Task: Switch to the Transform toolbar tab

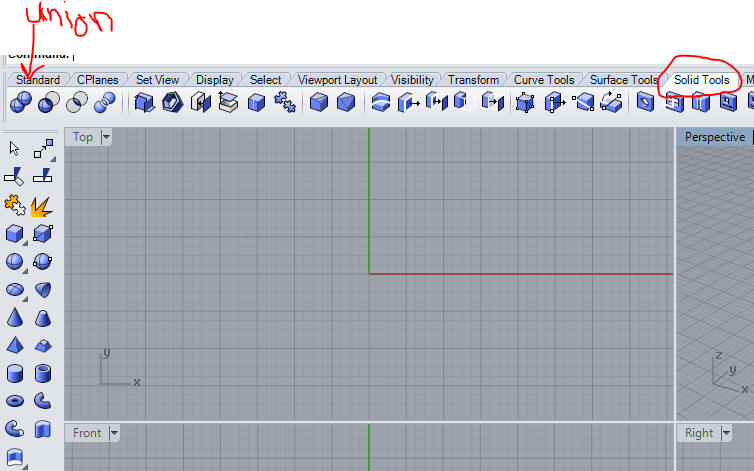Action: 473,80
